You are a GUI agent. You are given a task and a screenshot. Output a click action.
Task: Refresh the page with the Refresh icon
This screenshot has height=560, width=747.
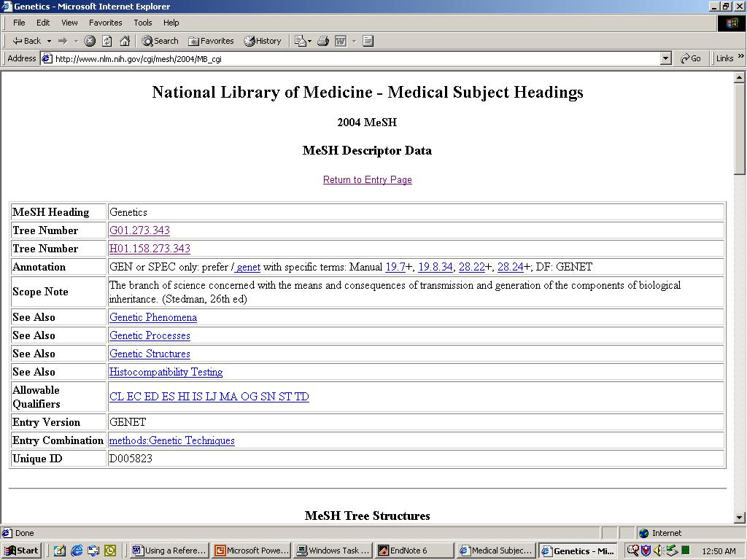click(x=107, y=41)
